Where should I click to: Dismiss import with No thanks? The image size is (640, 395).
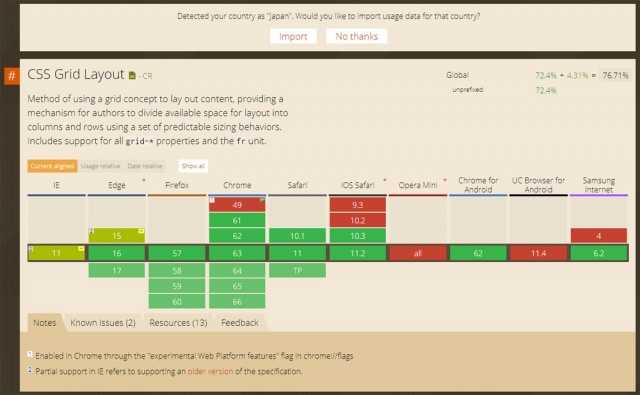356,36
